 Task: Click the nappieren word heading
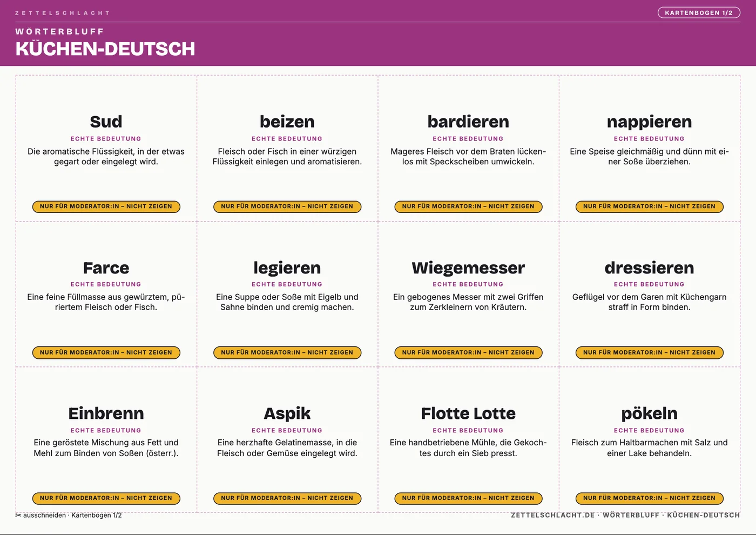pos(649,122)
